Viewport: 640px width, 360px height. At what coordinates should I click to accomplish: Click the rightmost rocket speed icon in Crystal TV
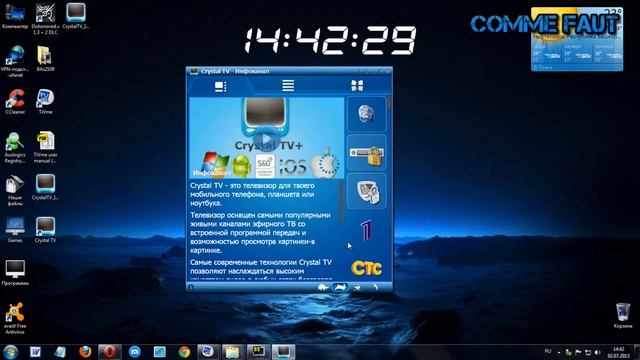tap(375, 287)
